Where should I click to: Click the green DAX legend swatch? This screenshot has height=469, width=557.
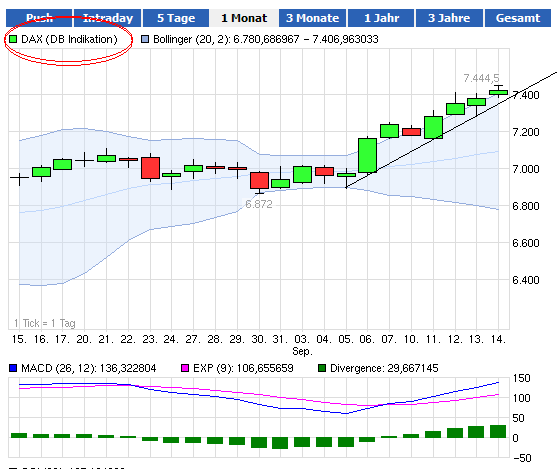pyautogui.click(x=13, y=39)
